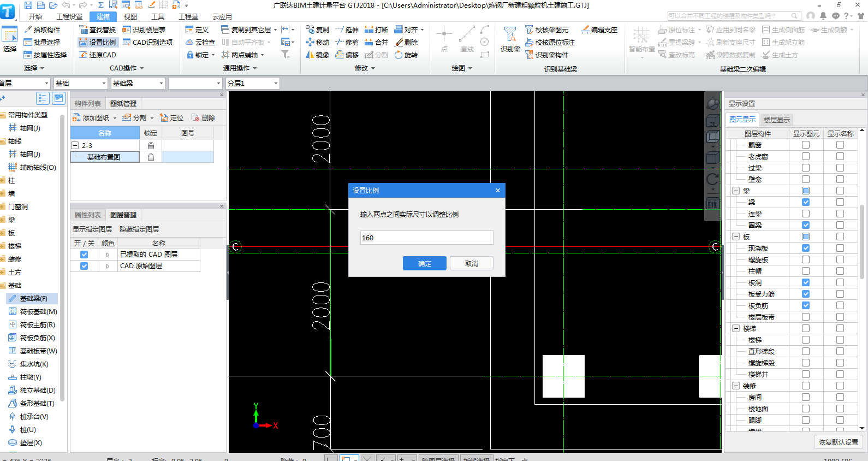Confirm the scale with 确定 button
The height and width of the screenshot is (461, 868).
point(425,263)
